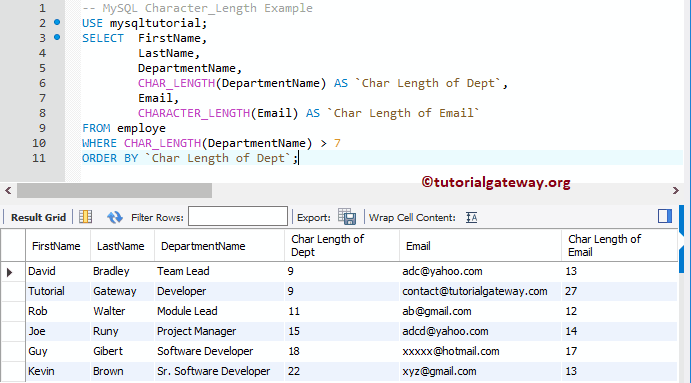Toggle the side panel icon at right
The height and width of the screenshot is (383, 691).
[x=665, y=216]
